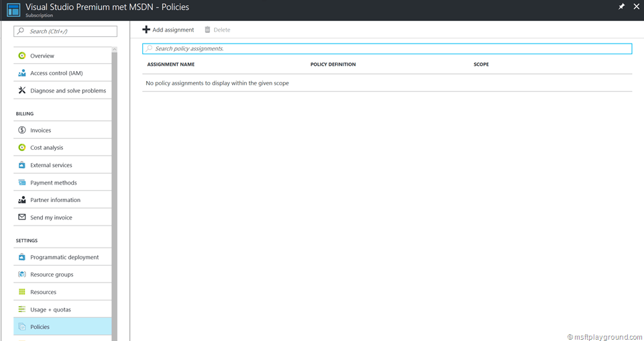Select External services
This screenshot has width=644, height=341.
pyautogui.click(x=62, y=165)
